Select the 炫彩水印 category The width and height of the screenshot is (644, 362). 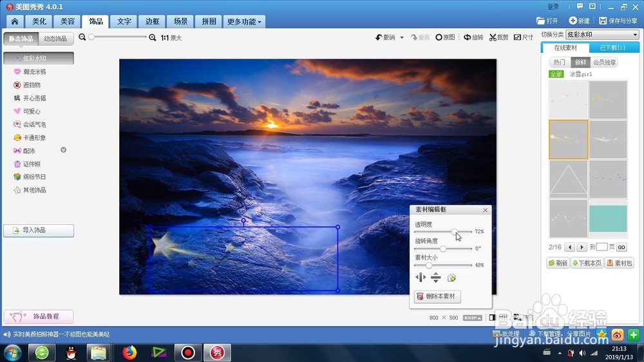(39, 59)
